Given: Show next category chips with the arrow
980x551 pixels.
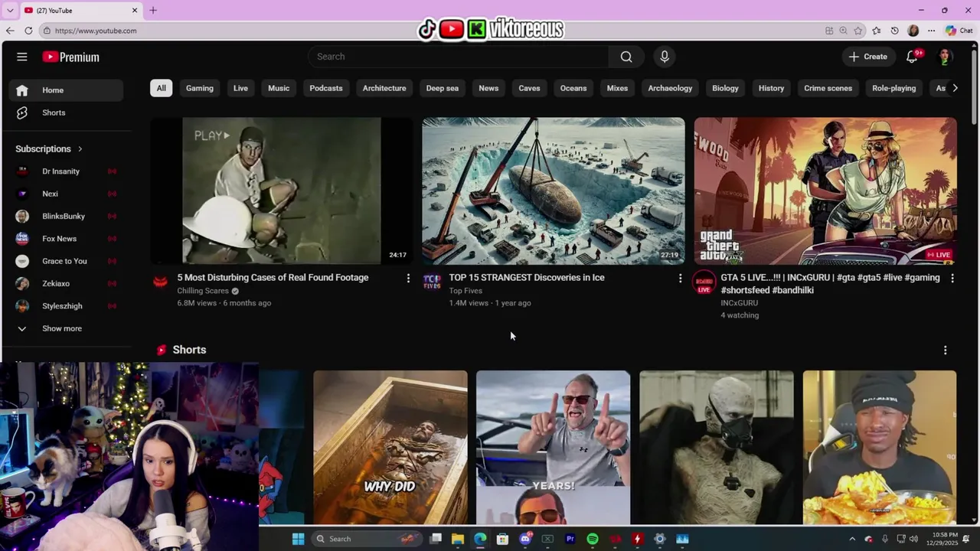Looking at the screenshot, I should coord(955,88).
